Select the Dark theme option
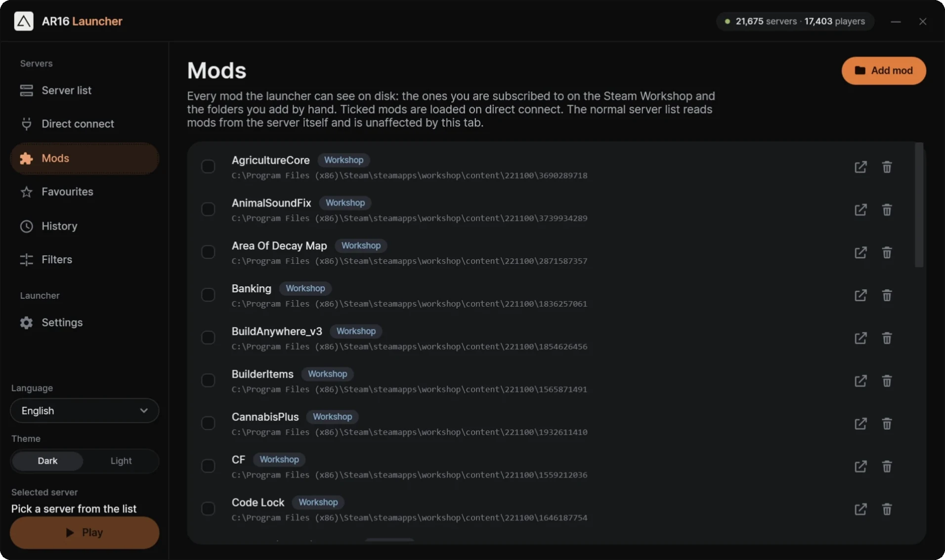The width and height of the screenshot is (945, 560). 47,461
